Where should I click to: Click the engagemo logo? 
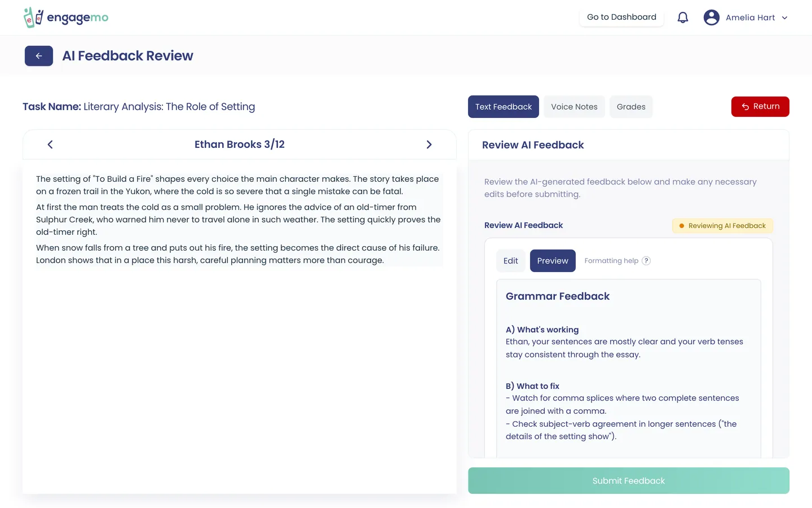[x=66, y=17]
